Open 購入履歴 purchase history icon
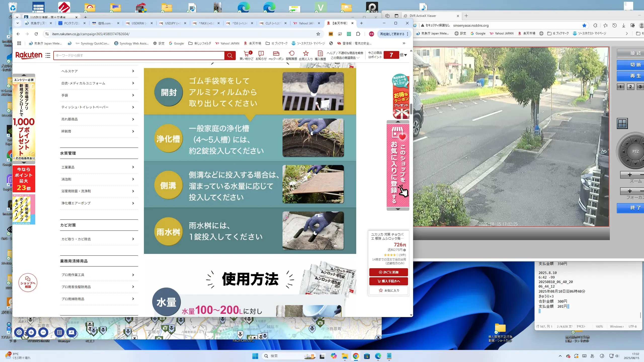The image size is (644, 362). click(x=320, y=54)
